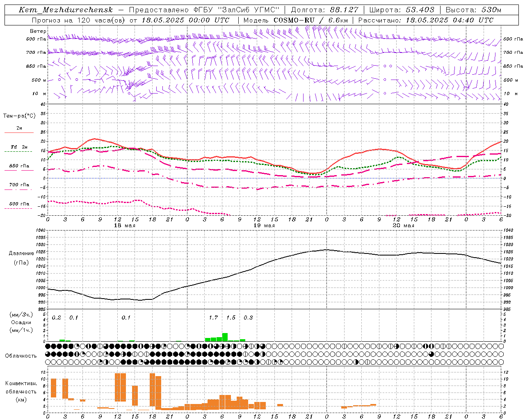Click the 20 мая date label

pyautogui.click(x=404, y=226)
